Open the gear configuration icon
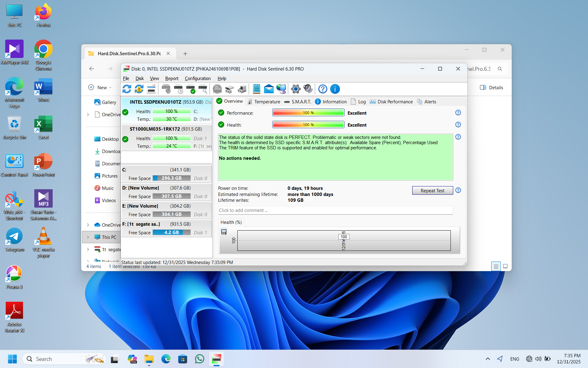The width and height of the screenshot is (588, 368). tap(296, 89)
